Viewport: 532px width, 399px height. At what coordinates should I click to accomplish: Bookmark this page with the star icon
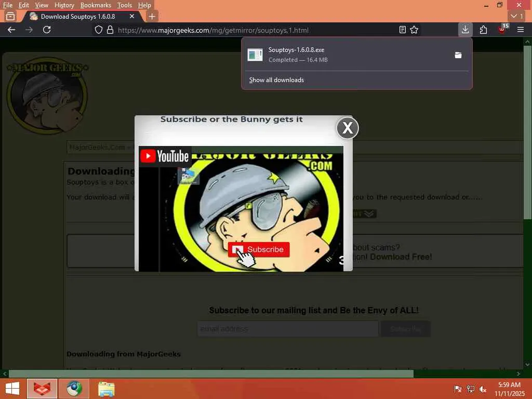tap(414, 30)
